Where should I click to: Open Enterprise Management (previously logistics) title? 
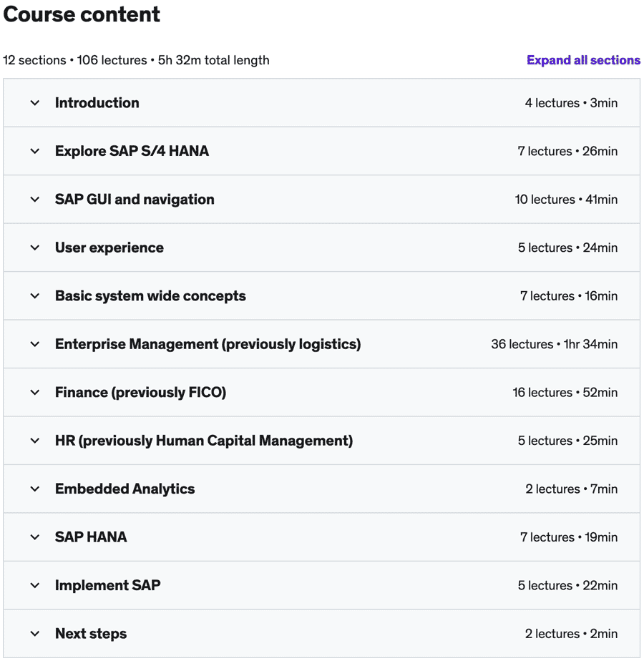pos(208,344)
